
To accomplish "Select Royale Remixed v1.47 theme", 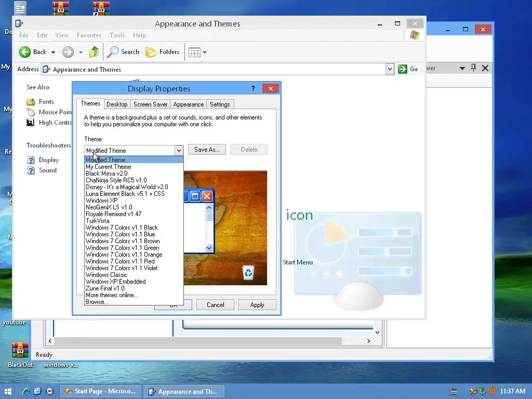I will [134, 214].
